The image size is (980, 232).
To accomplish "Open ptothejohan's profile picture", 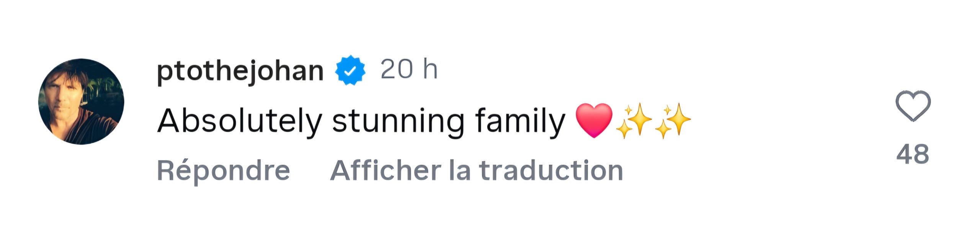I will 81,101.
